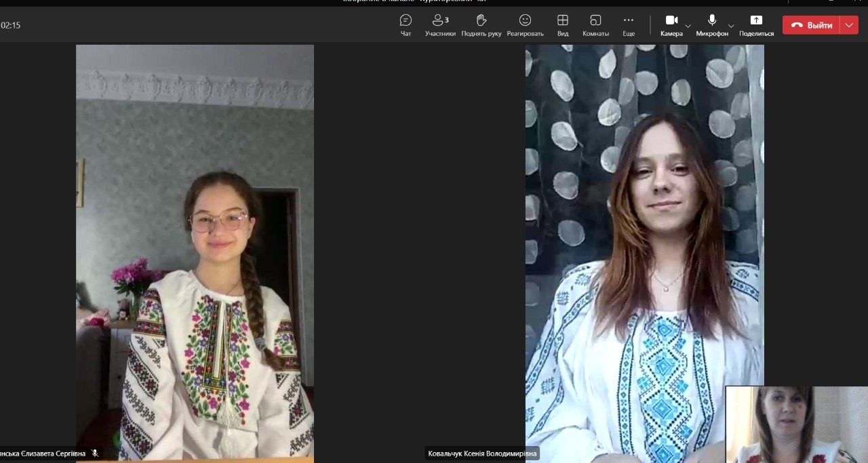This screenshot has height=463, width=868.
Task: Open the Вид layout options
Action: tap(563, 24)
